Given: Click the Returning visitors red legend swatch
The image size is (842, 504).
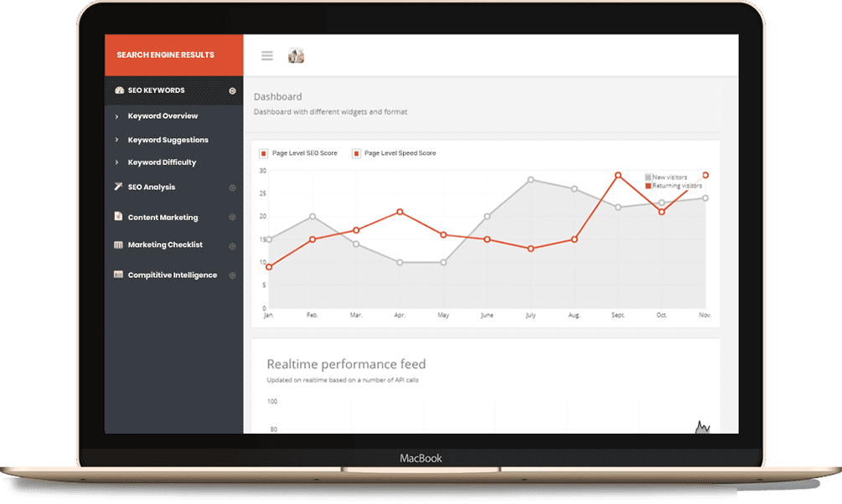Looking at the screenshot, I should (x=648, y=186).
